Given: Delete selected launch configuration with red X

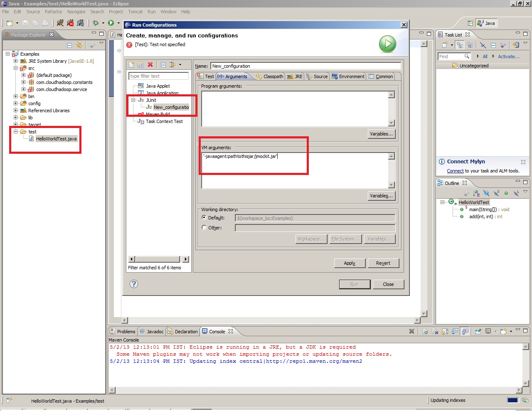Looking at the screenshot, I should point(150,65).
